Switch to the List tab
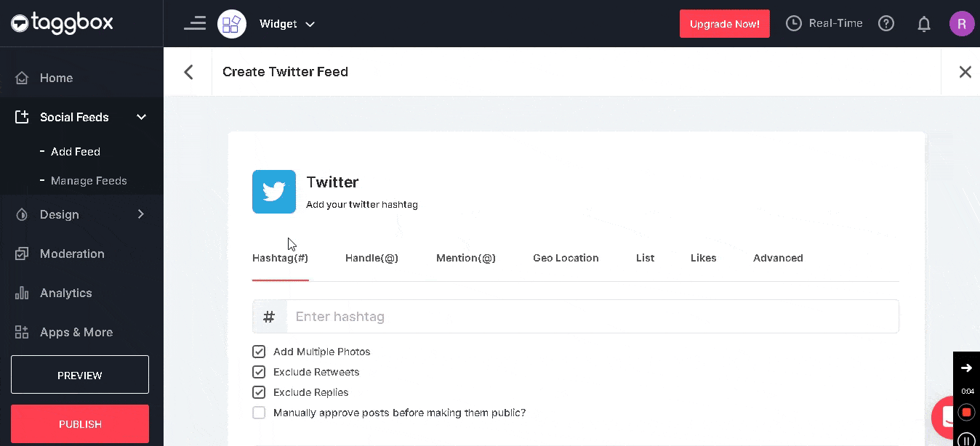This screenshot has height=446, width=980. (645, 258)
